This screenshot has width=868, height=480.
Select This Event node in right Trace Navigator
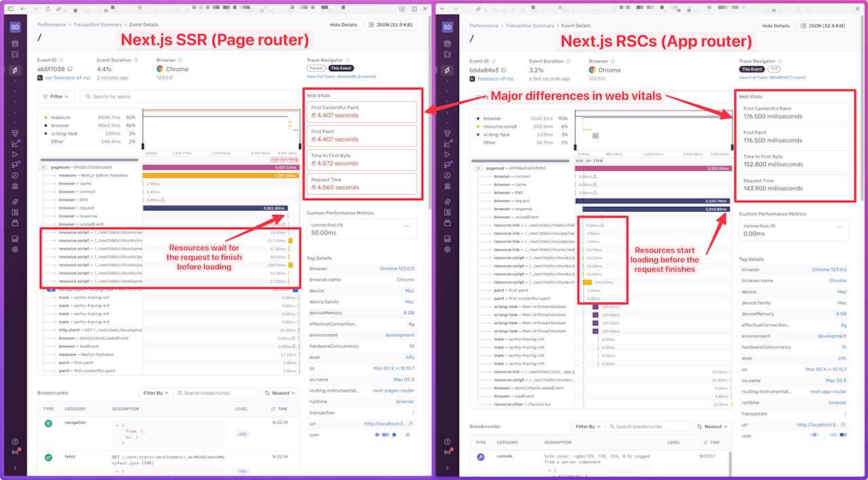751,69
